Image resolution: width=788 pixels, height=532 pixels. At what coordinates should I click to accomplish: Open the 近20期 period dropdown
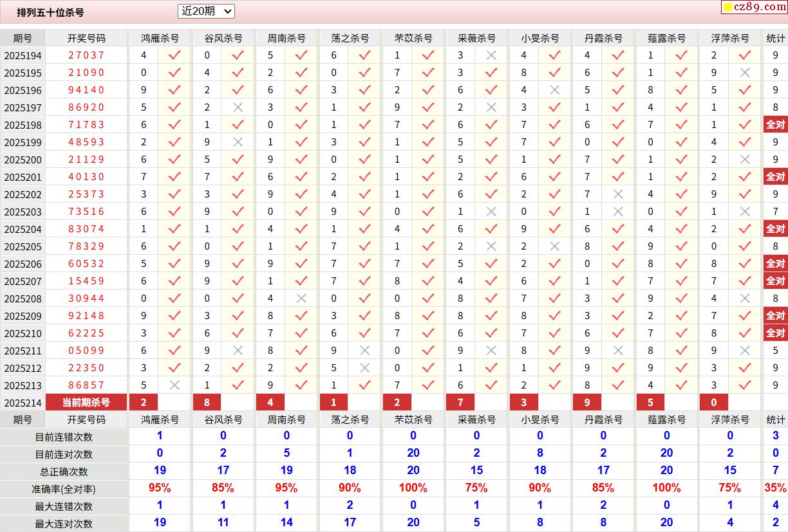click(206, 11)
